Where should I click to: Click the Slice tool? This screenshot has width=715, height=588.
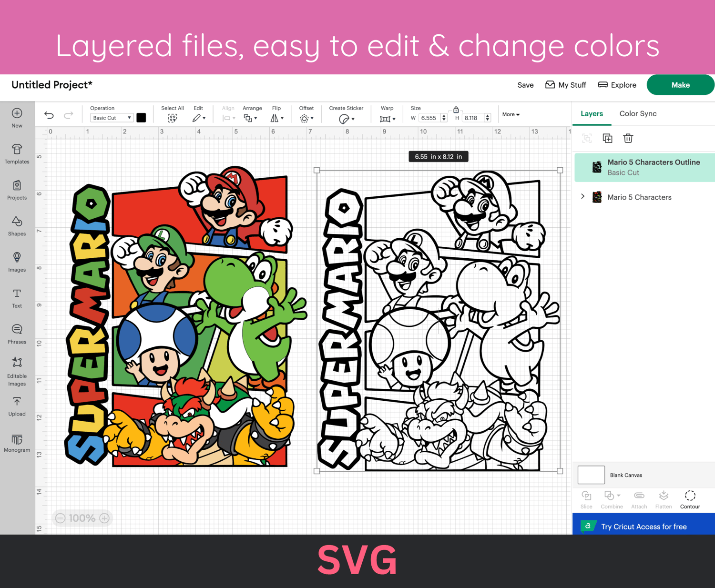pyautogui.click(x=586, y=500)
